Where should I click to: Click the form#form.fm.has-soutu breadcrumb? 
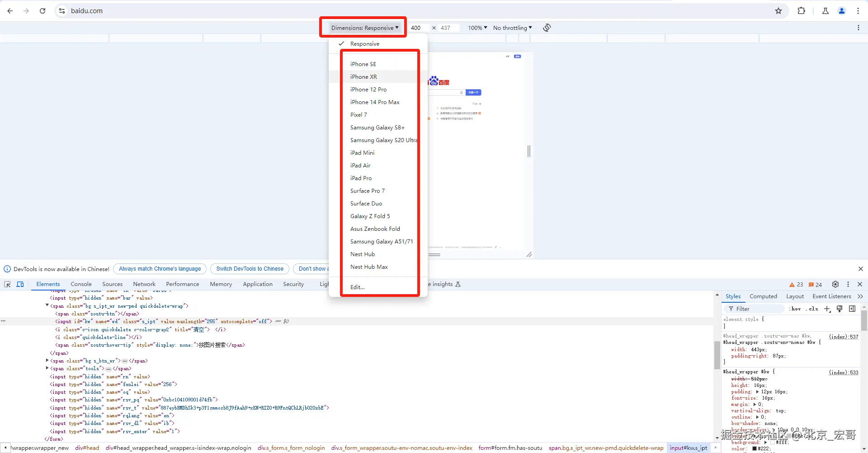(x=510, y=448)
